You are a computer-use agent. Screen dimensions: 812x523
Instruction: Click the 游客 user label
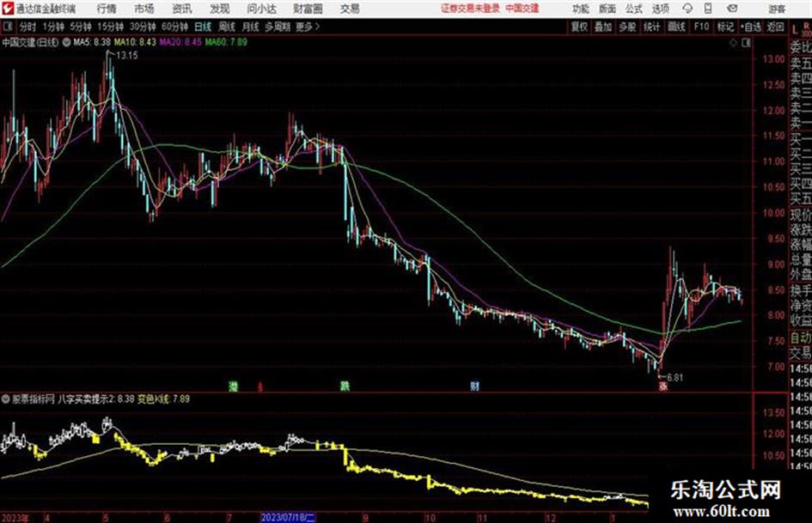coord(777,9)
